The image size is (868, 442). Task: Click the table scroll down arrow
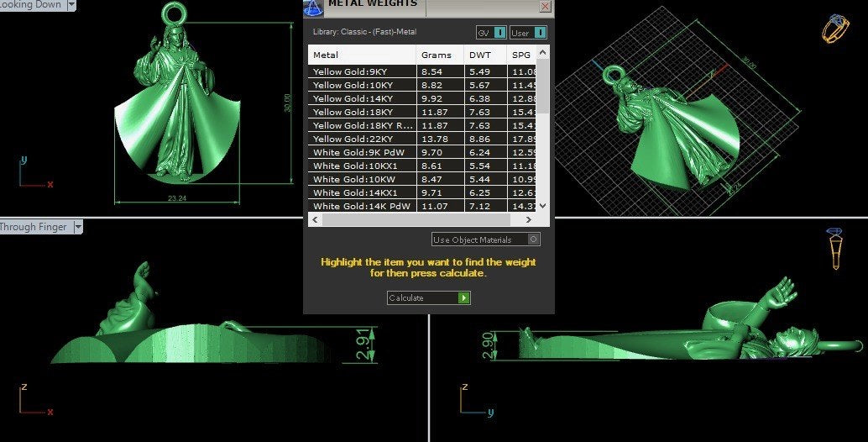click(x=542, y=206)
